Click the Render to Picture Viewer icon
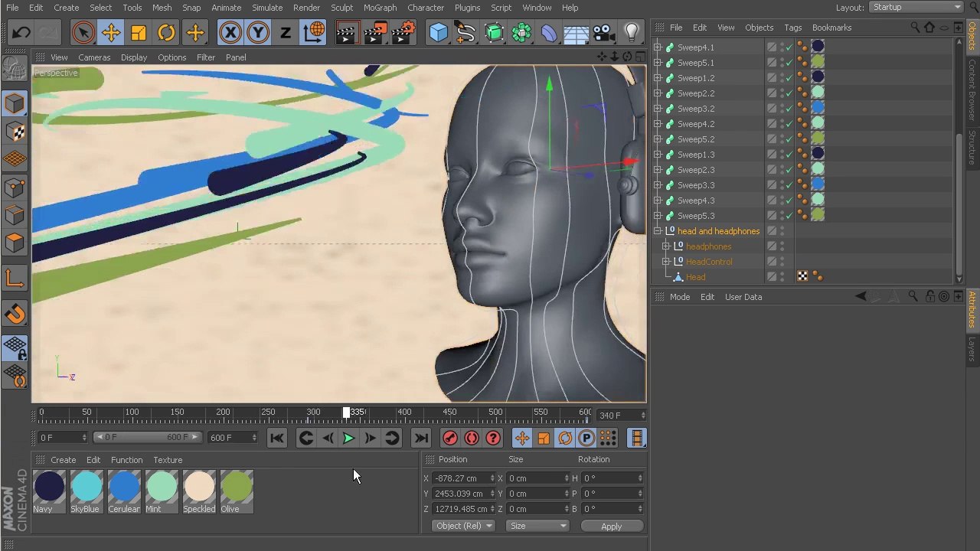The width and height of the screenshot is (980, 551). (x=374, y=33)
